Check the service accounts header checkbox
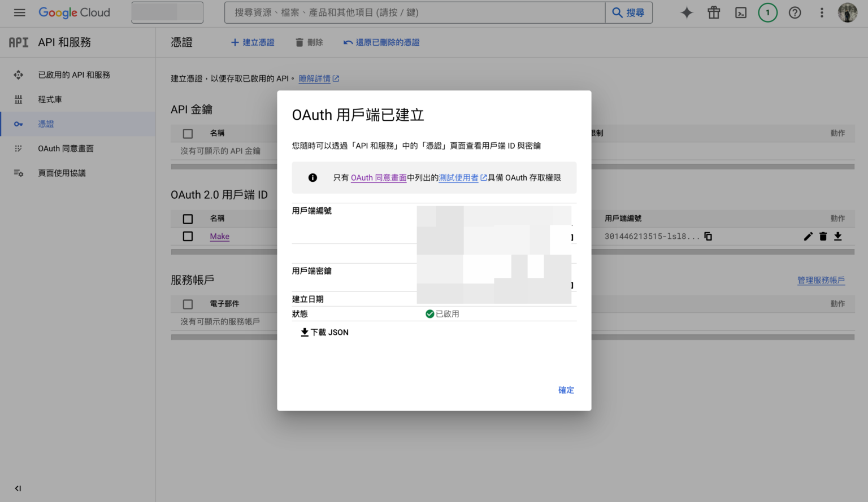This screenshot has height=502, width=868. [188, 304]
